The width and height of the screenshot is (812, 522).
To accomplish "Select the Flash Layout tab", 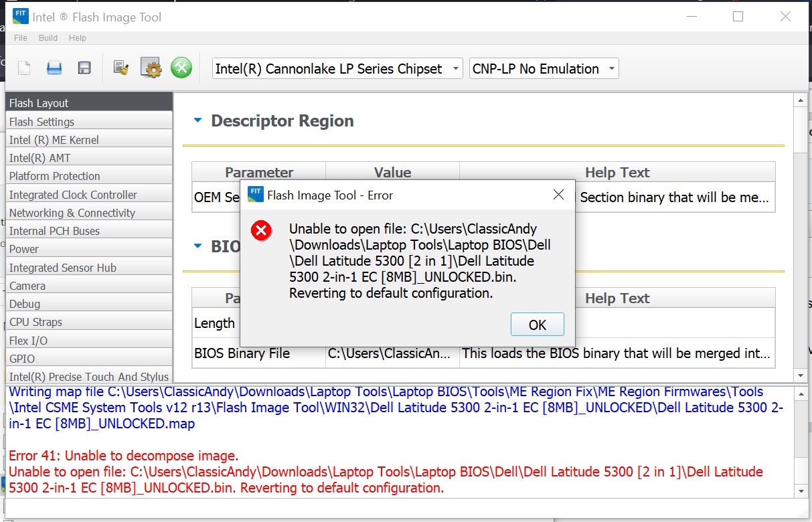I will pos(89,103).
